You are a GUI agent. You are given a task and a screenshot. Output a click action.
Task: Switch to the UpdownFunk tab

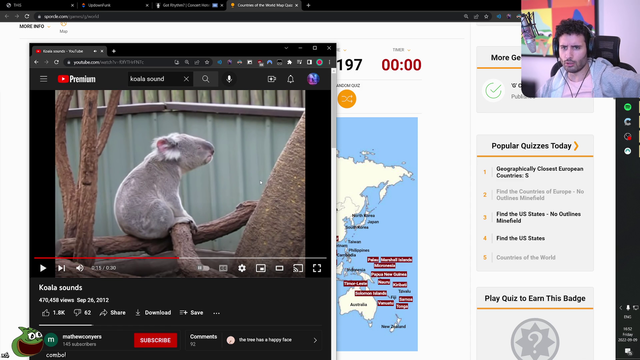[114, 5]
